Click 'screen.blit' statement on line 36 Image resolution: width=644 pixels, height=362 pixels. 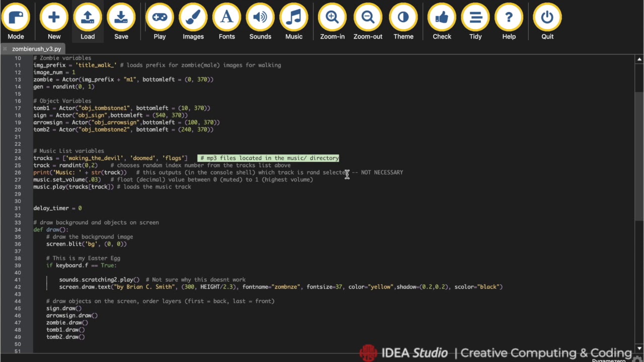click(87, 244)
